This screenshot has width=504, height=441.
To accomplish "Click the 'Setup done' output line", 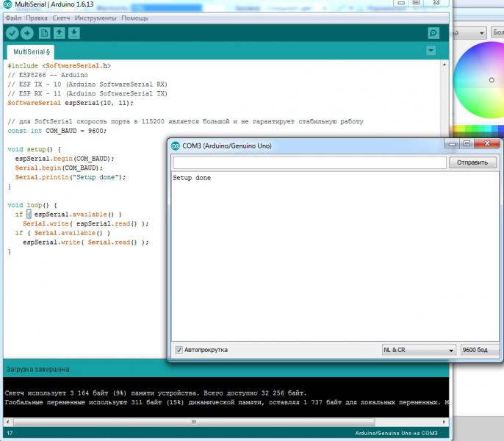I will [x=192, y=178].
